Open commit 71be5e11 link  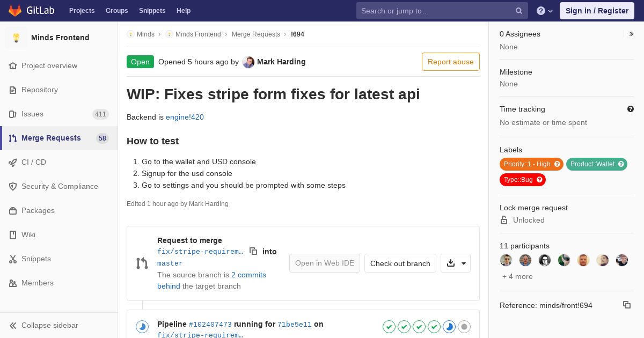(x=295, y=324)
